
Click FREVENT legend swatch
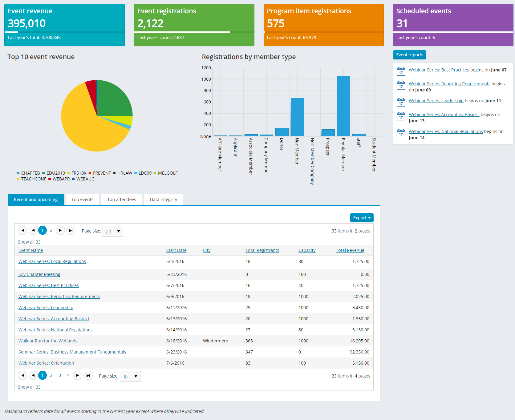tap(90, 173)
